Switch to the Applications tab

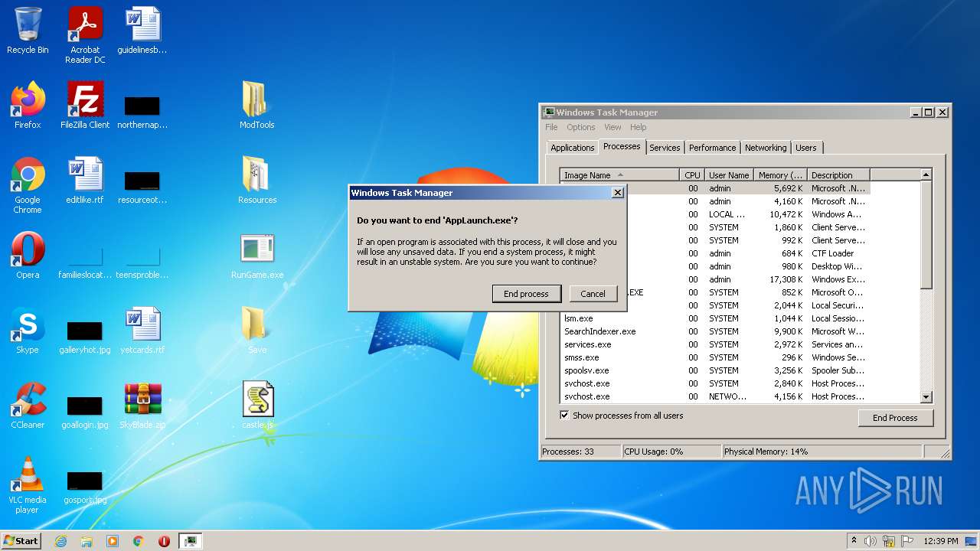(572, 148)
